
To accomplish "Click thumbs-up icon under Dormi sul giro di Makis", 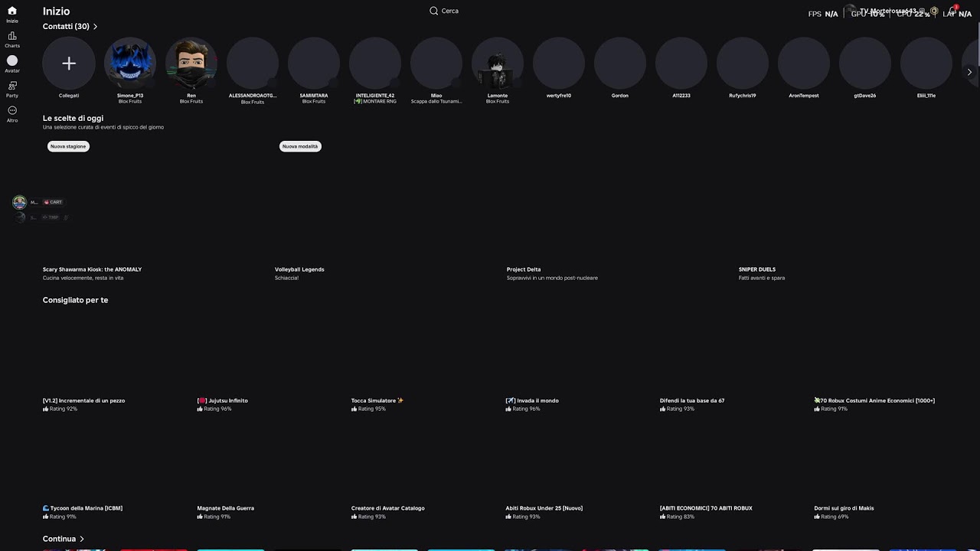I will click(x=817, y=517).
